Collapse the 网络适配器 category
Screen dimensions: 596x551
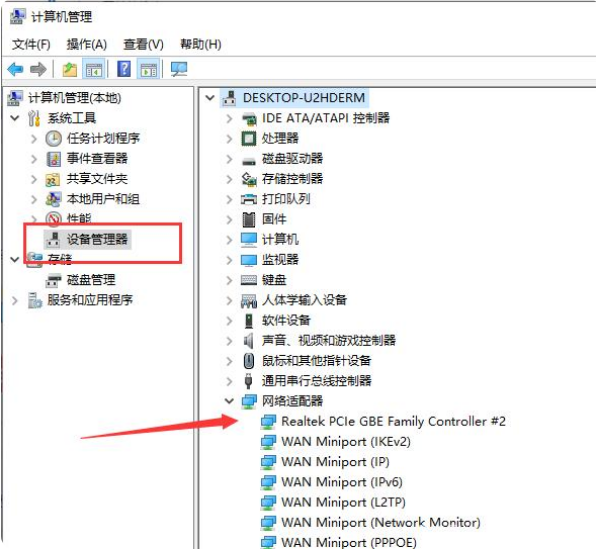[229, 401]
